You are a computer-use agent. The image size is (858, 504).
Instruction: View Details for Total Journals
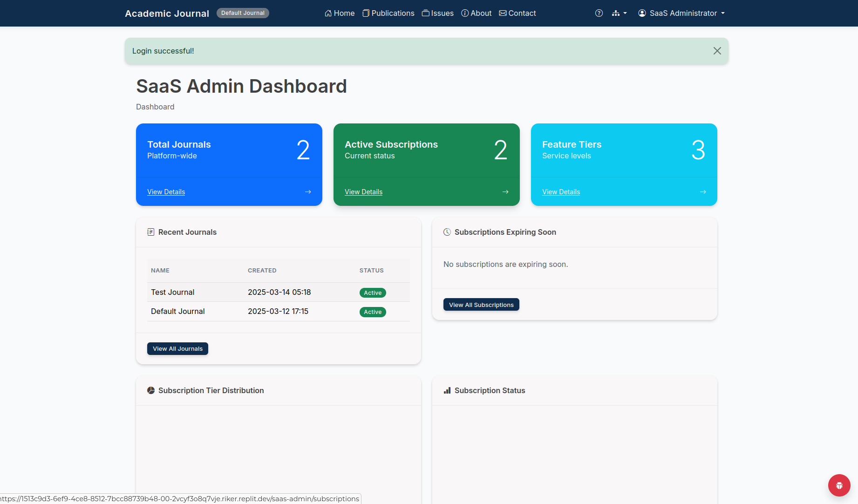(x=166, y=192)
